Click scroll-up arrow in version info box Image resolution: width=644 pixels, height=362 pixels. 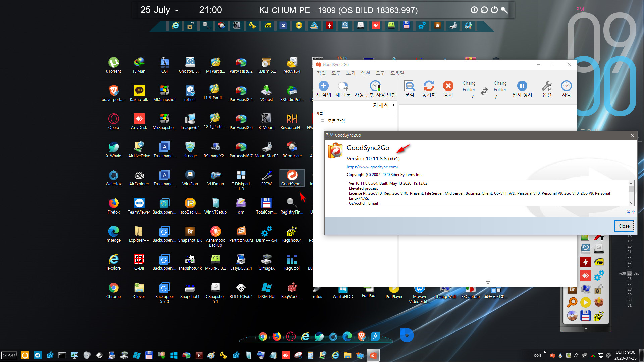click(x=631, y=183)
